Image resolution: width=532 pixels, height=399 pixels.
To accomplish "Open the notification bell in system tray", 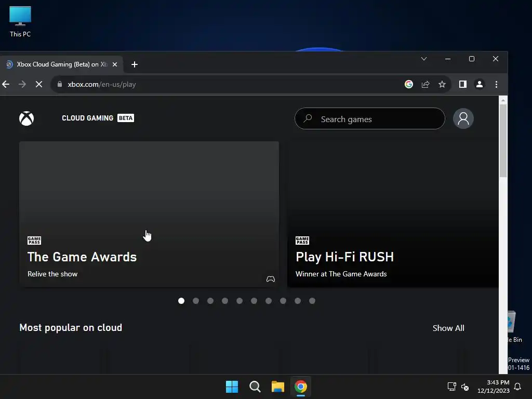I will pyautogui.click(x=517, y=387).
